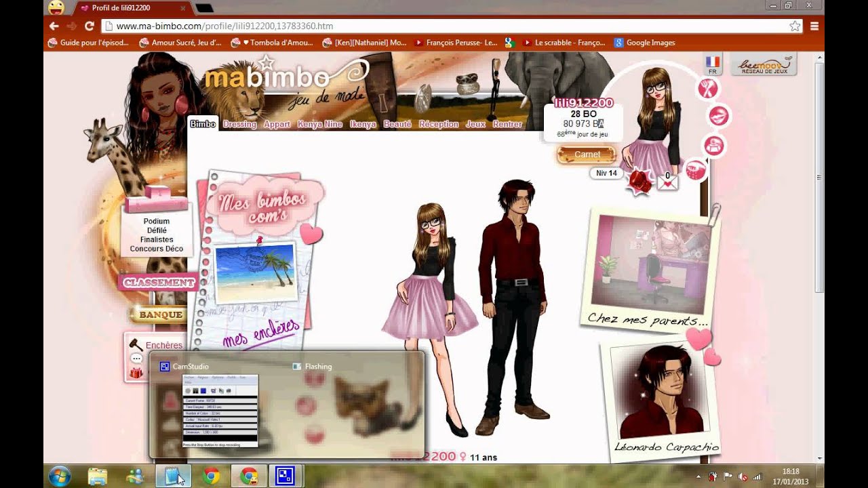Open the Enchères link
This screenshot has height=488, width=868.
[x=164, y=345]
